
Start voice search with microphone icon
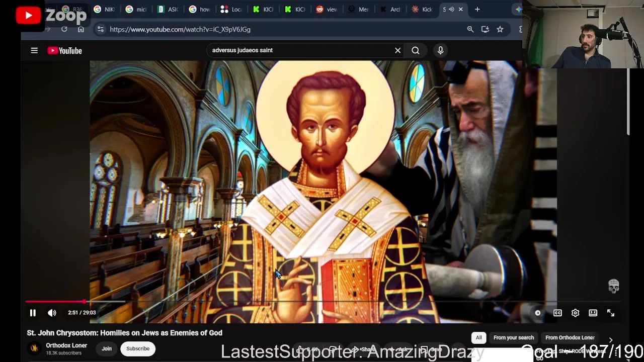pos(440,50)
